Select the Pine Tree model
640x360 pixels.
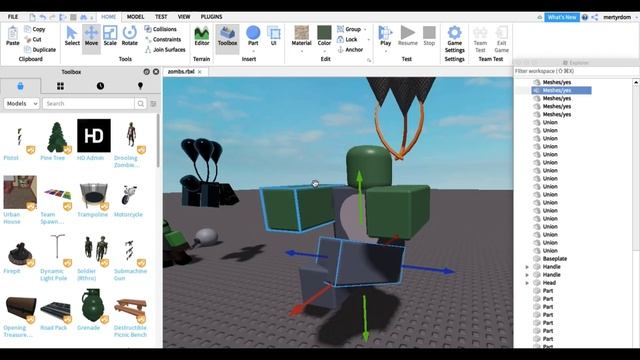[57, 140]
